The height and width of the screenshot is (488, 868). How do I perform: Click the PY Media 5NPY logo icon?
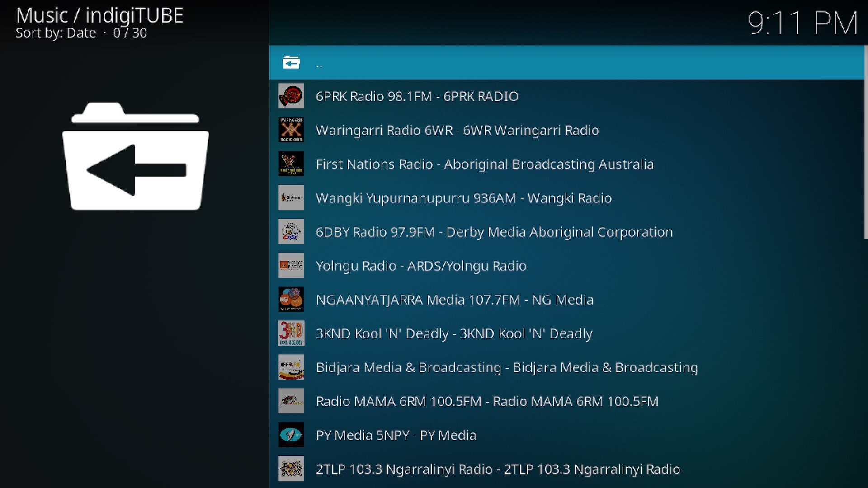(291, 435)
